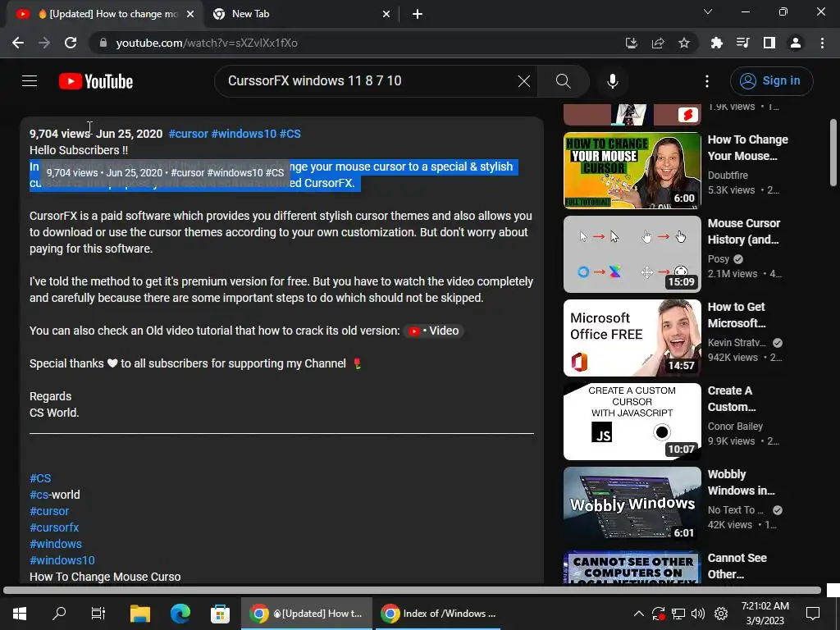
Task: Click the Sign in button
Action: pos(771,81)
